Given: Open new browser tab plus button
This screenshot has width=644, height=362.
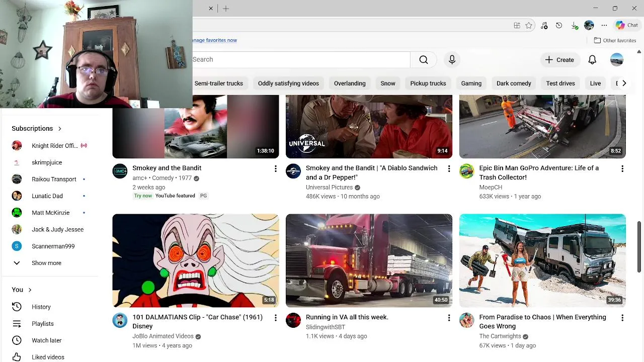Looking at the screenshot, I should coord(226,9).
